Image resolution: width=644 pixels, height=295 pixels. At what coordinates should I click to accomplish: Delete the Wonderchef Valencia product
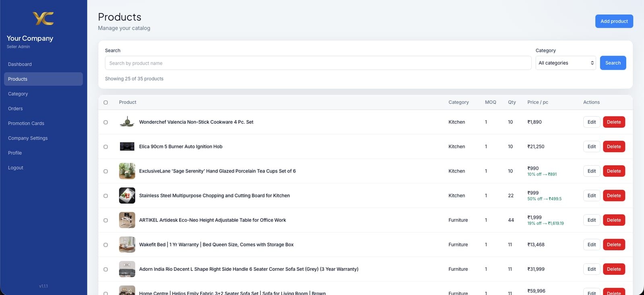tap(614, 122)
